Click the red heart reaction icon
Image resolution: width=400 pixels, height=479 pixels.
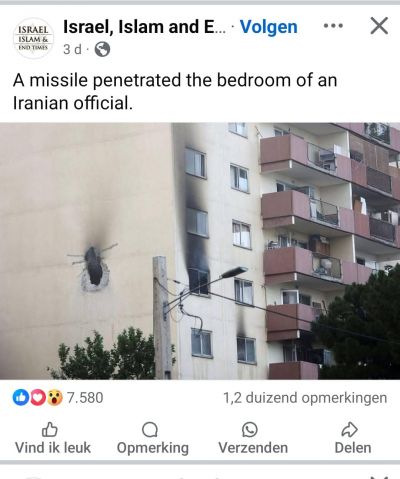38,397
